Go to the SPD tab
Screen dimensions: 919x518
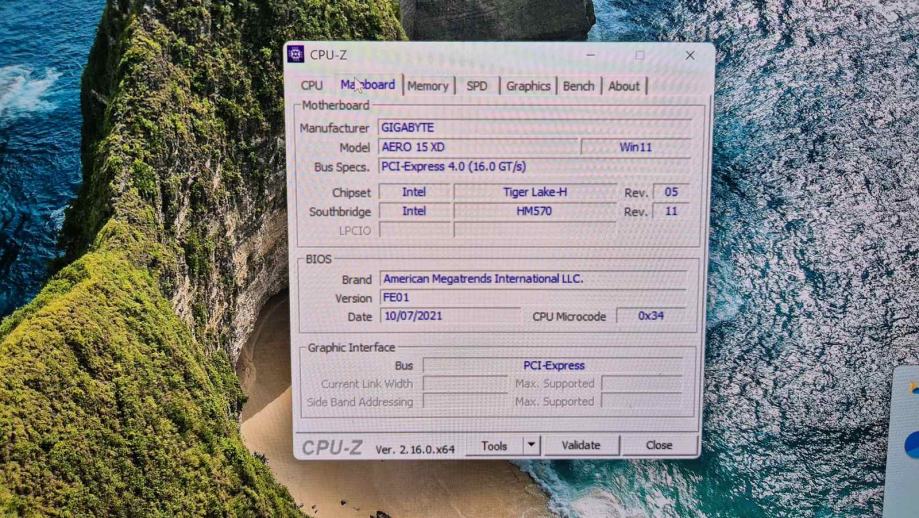coord(477,86)
